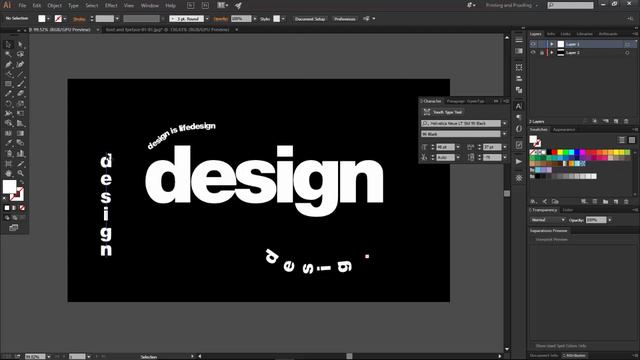Toggle the lock on Layer 2
This screenshot has width=640, height=360.
click(542, 53)
